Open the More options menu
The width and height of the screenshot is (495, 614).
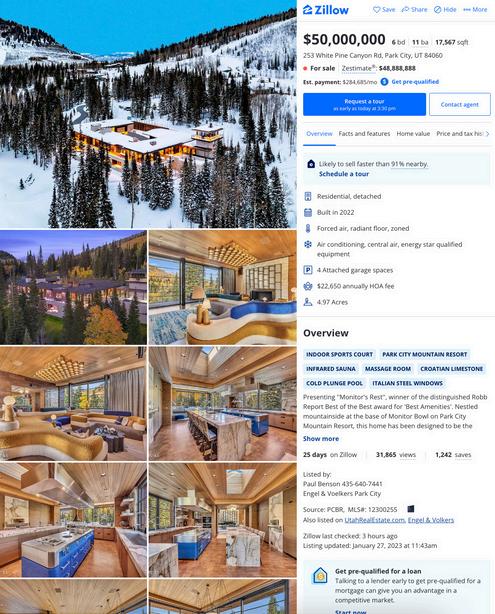(475, 9)
